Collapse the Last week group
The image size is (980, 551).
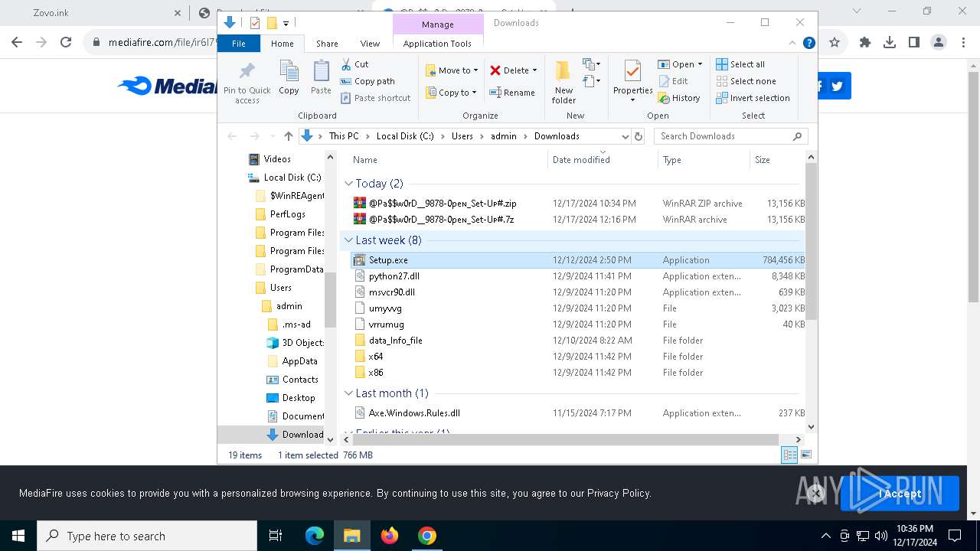pyautogui.click(x=349, y=240)
